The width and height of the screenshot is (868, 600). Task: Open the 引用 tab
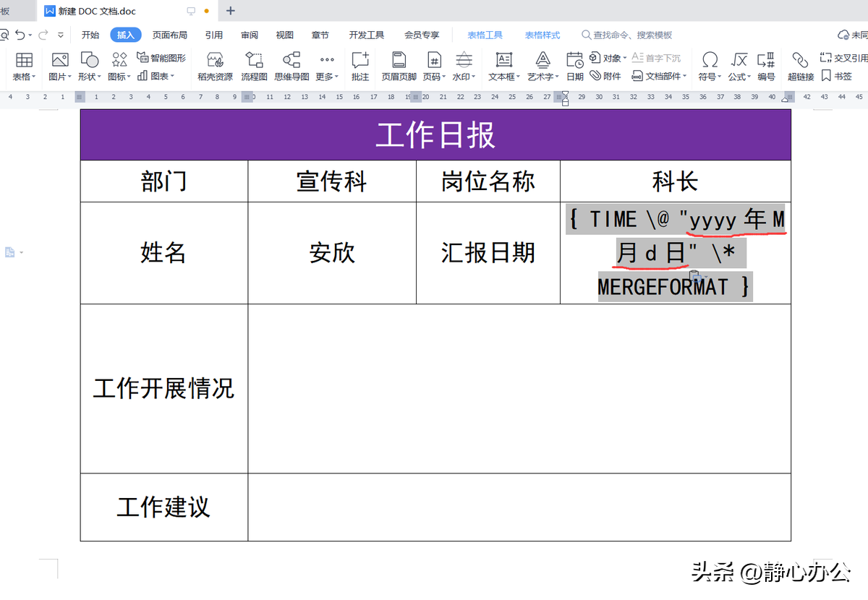pos(213,35)
